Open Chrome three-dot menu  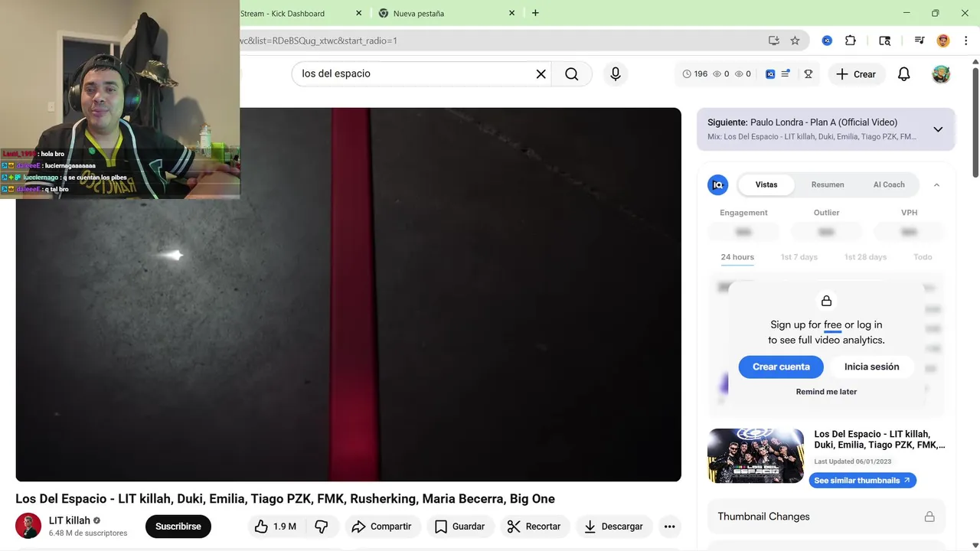pos(965,41)
